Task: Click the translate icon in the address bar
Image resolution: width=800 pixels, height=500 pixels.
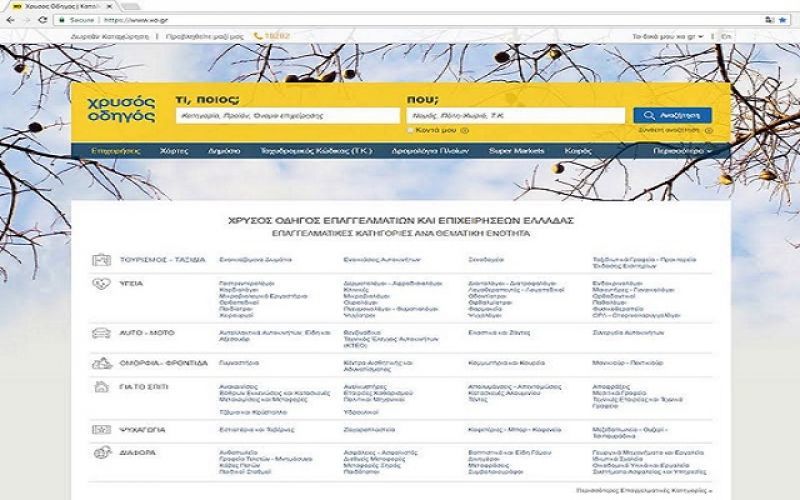Action: [769, 20]
